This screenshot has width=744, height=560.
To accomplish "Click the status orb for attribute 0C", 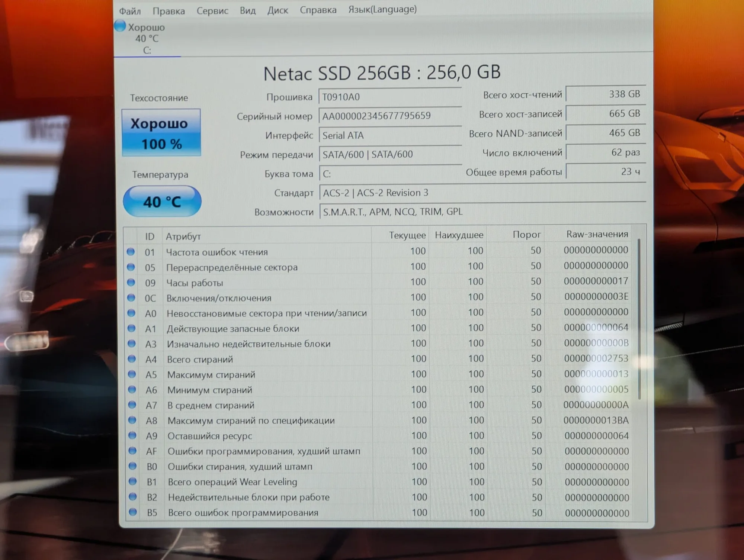I will 131,297.
